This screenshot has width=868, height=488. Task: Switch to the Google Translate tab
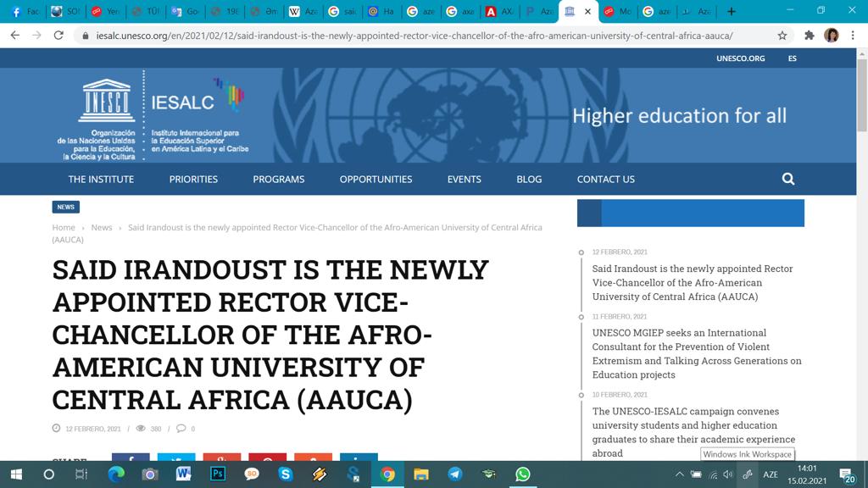pyautogui.click(x=184, y=11)
